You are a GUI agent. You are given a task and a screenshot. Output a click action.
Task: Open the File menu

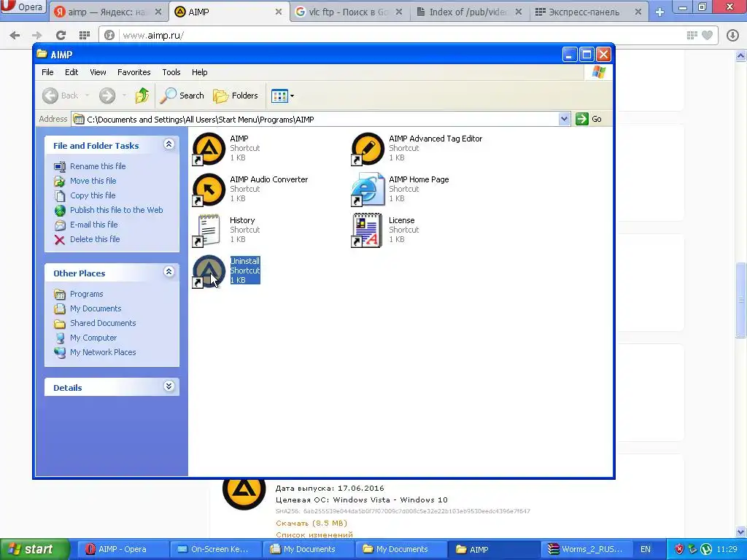47,72
